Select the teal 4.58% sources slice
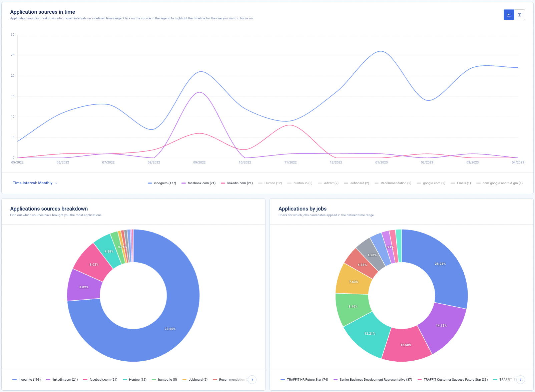This screenshot has width=535, height=392. click(x=109, y=251)
